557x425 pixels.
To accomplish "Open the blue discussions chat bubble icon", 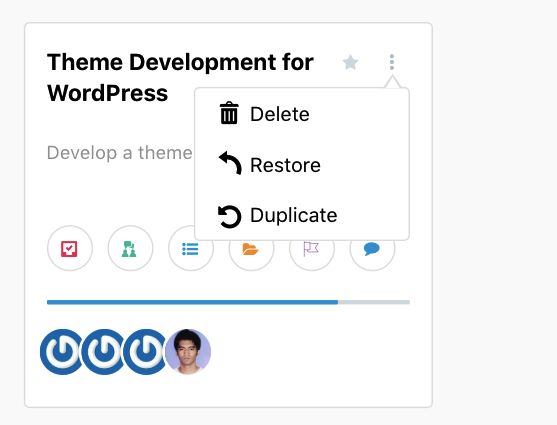I will pyautogui.click(x=372, y=248).
